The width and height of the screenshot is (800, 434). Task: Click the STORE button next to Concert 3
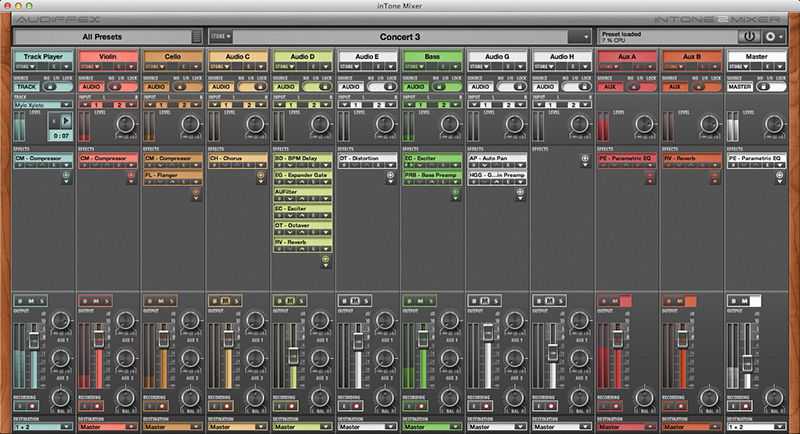pyautogui.click(x=220, y=36)
